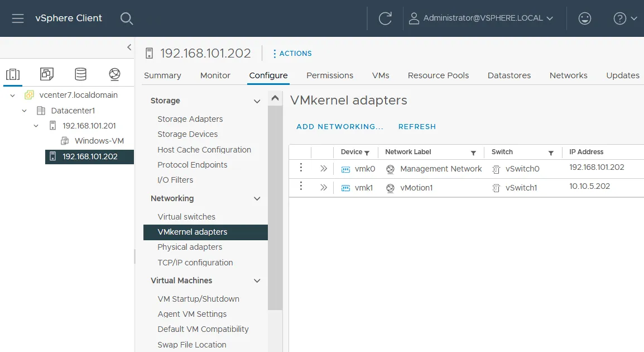Open the ACTIONS menu for the host
This screenshot has height=352, width=644.
[292, 54]
